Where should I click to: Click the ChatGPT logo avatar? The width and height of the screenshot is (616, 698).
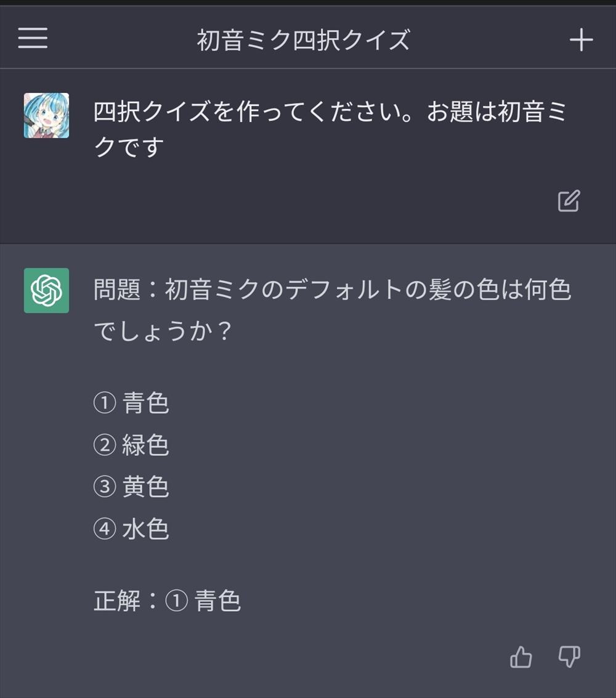point(46,290)
